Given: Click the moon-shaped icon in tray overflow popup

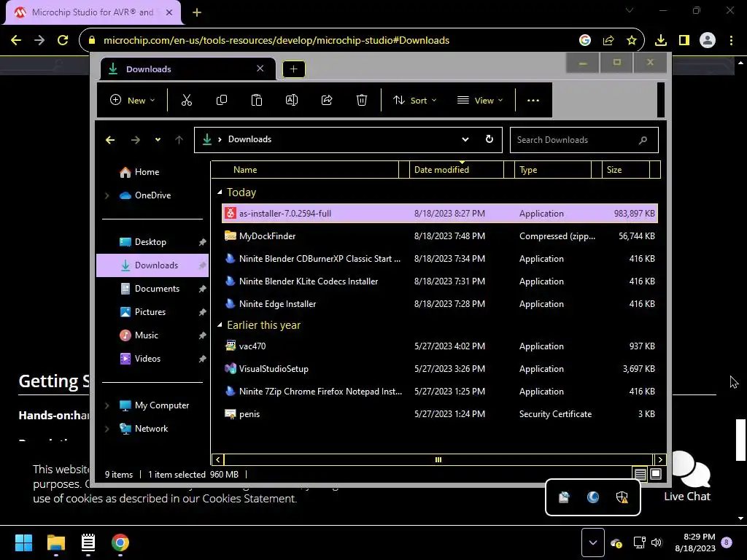Looking at the screenshot, I should (592, 497).
